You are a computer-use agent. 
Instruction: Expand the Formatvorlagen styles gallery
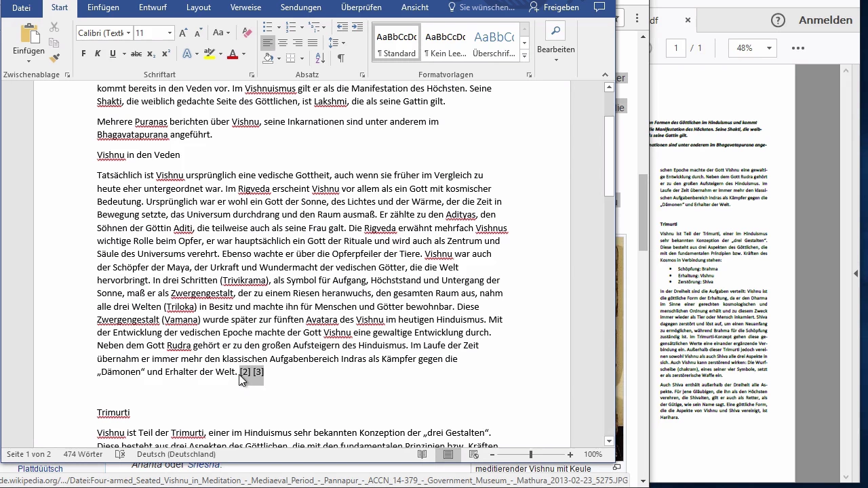pos(524,55)
